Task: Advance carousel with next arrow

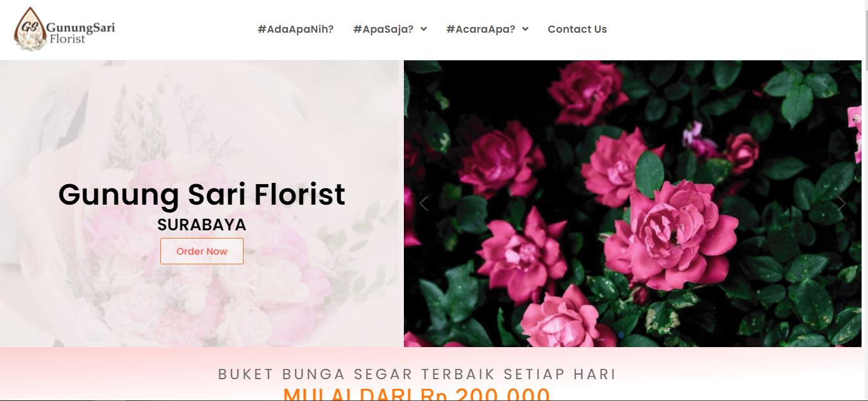Action: coord(842,203)
